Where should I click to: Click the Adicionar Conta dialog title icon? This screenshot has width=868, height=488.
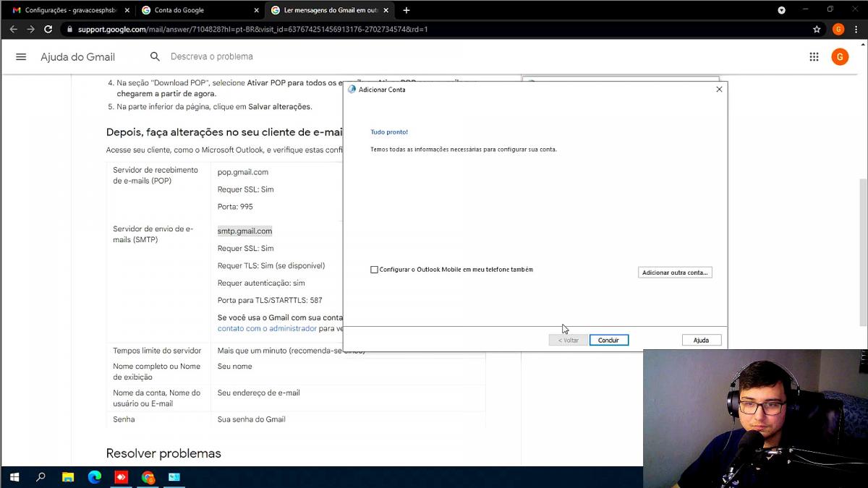pos(352,90)
